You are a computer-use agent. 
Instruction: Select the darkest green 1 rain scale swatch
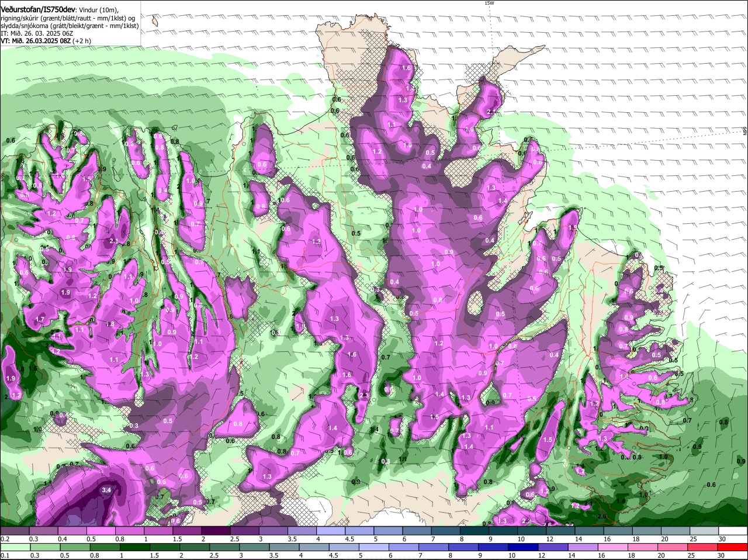[x=135, y=547]
